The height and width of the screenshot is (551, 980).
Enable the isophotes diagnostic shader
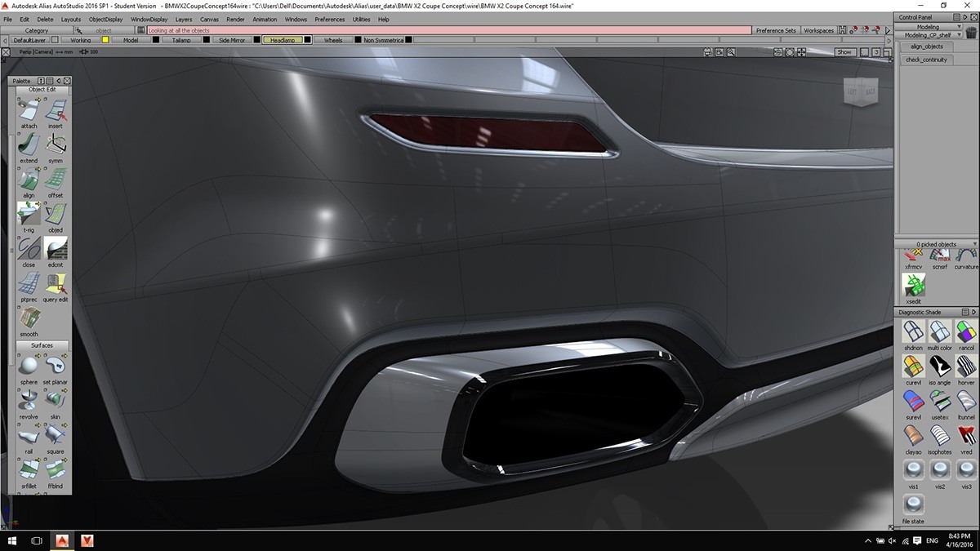939,435
